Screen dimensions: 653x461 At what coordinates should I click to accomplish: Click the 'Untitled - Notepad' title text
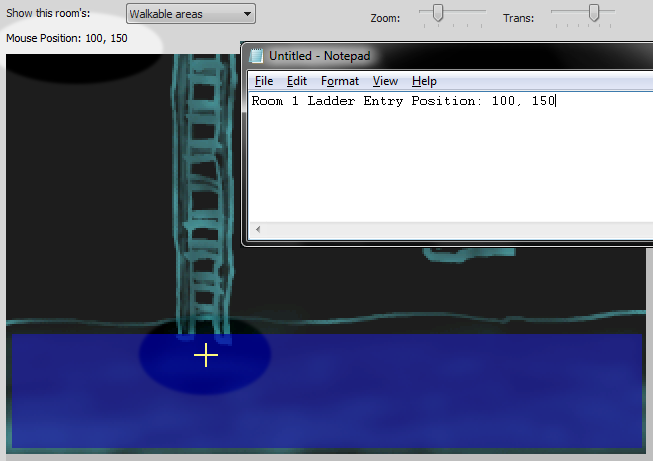pos(319,56)
